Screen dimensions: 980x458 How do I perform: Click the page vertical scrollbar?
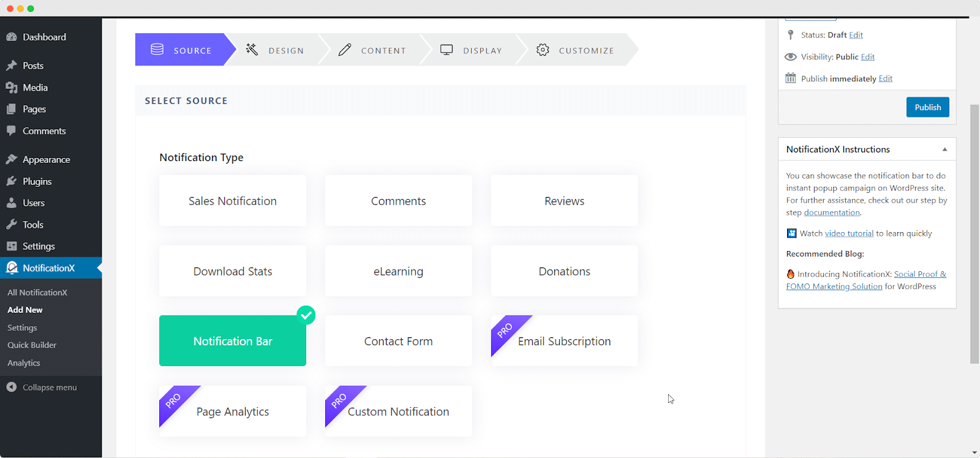tap(974, 234)
